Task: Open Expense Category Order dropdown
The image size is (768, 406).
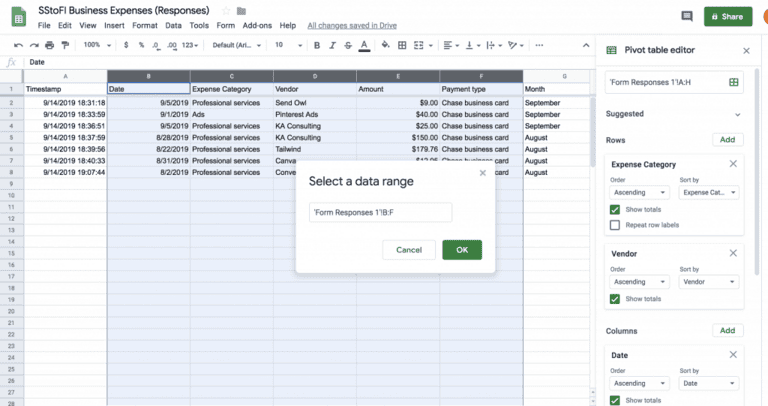Action: [x=639, y=192]
